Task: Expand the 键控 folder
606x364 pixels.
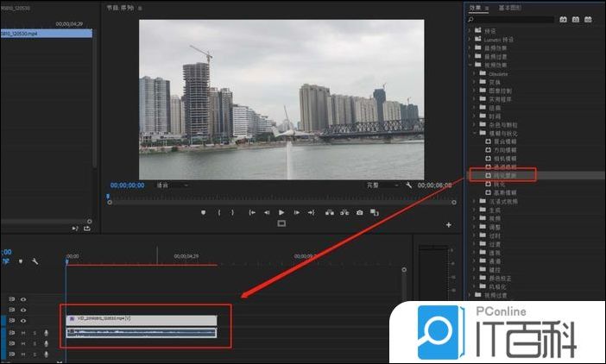Action: point(475,269)
